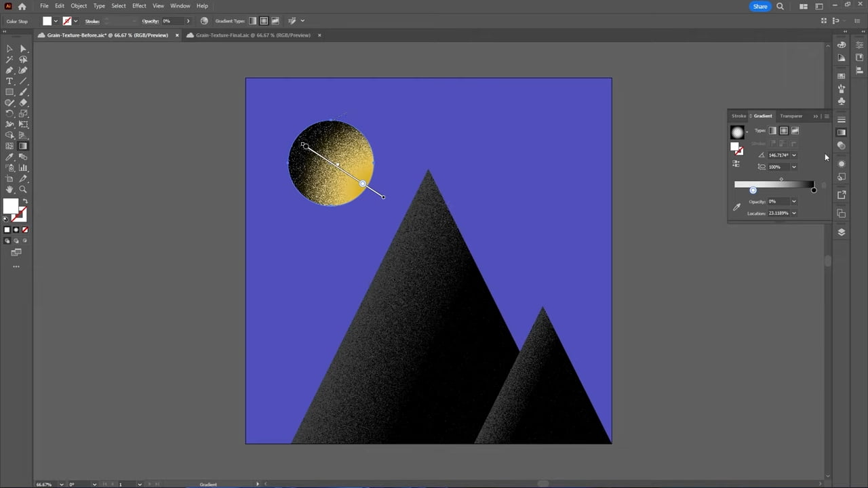Open the gradient angle dropdown
This screenshot has height=488, width=868.
tap(793, 155)
